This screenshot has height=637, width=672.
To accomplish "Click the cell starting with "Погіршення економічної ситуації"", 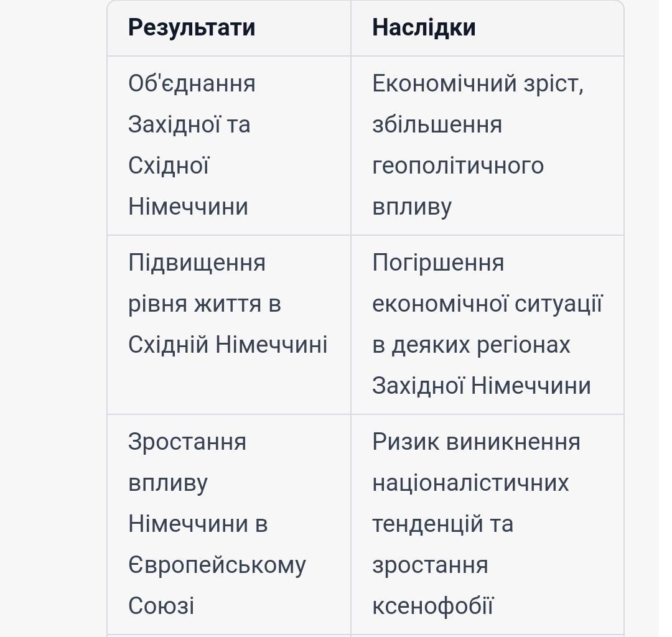I will click(x=487, y=325).
